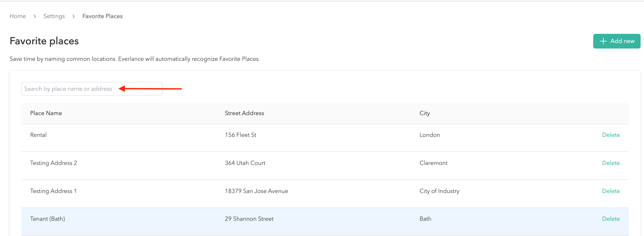Viewport: 644px width, 236px height.
Task: Open the Settings breadcrumb link
Action: click(54, 16)
